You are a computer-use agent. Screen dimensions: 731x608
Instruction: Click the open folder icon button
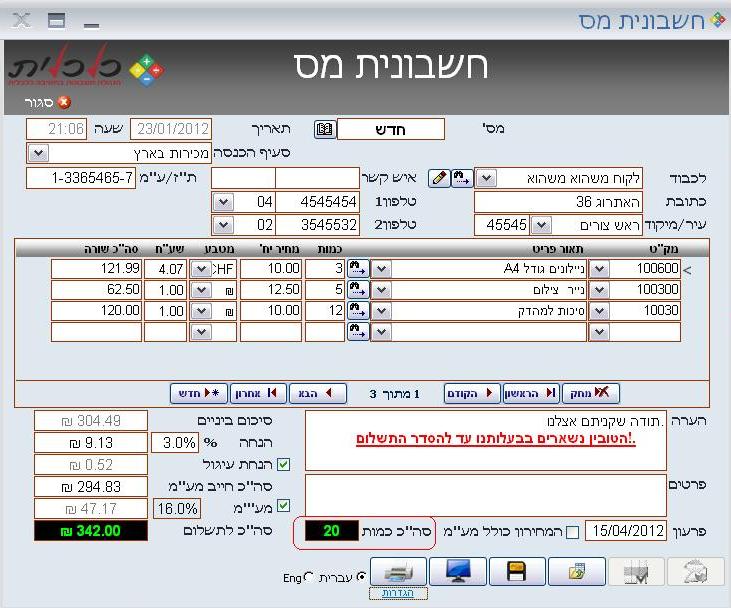click(x=577, y=572)
